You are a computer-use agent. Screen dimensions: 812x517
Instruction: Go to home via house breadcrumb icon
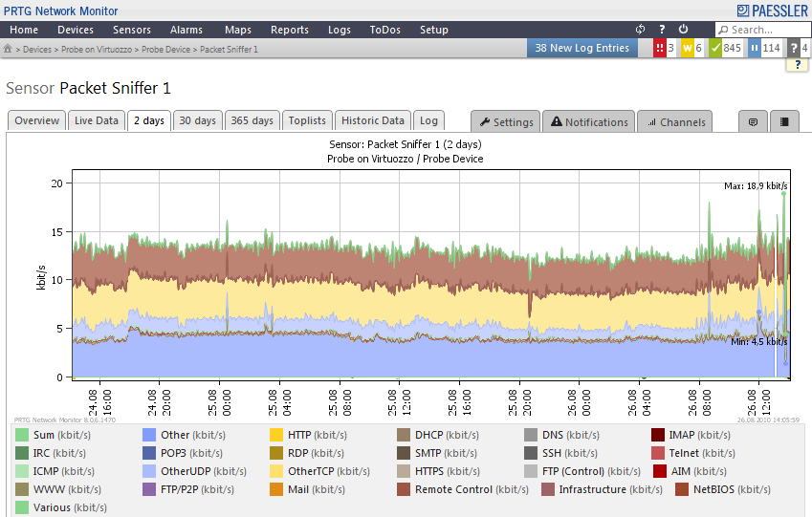[x=8, y=49]
